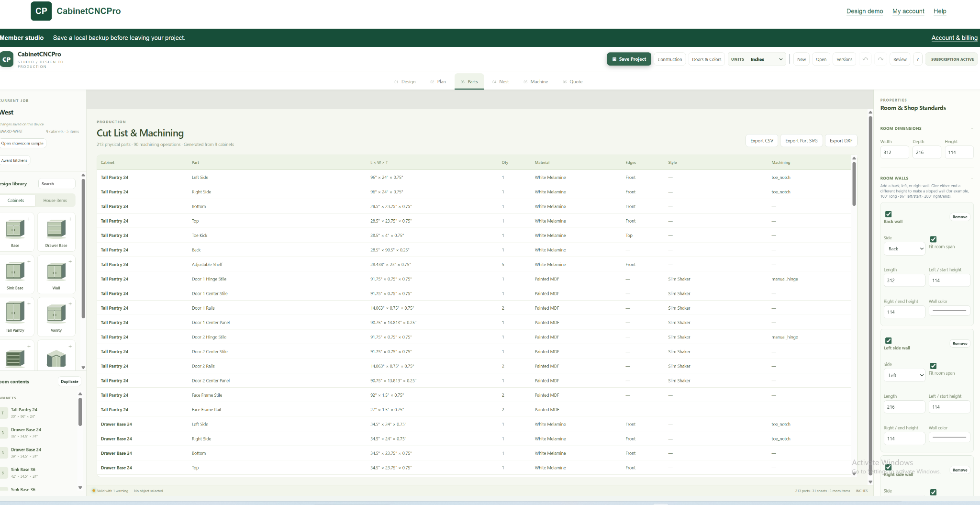The width and height of the screenshot is (980, 505).
Task: Toggle the Back wall checkbox
Action: tap(888, 214)
